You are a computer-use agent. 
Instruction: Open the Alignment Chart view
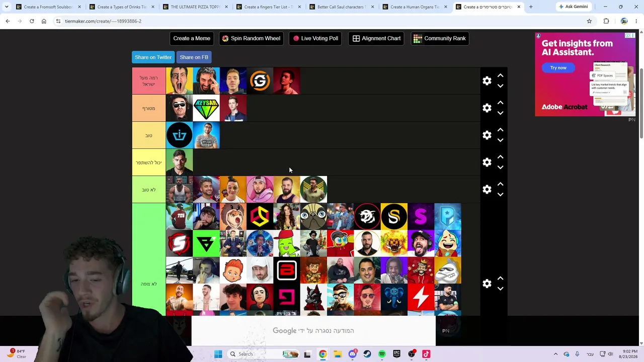(x=377, y=39)
